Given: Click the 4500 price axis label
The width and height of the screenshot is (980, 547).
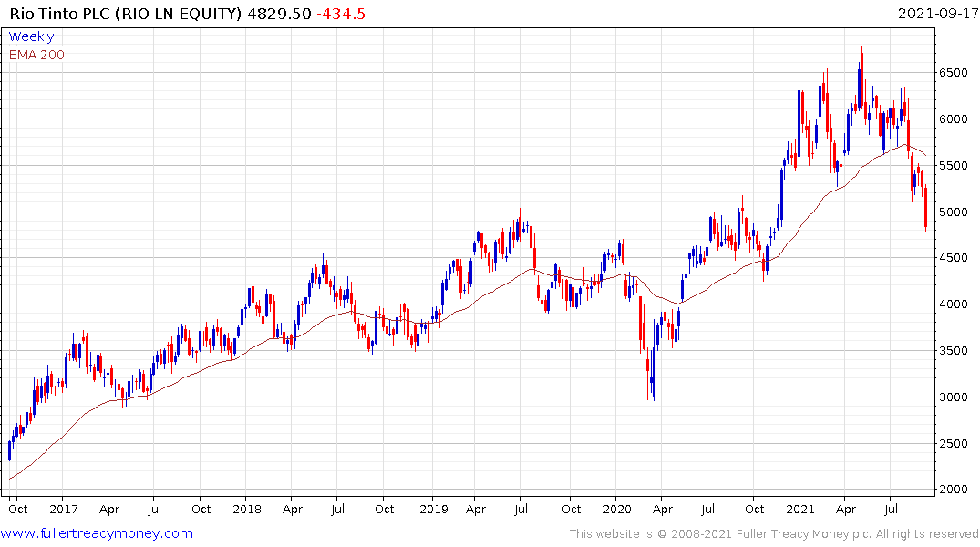Looking at the screenshot, I should (x=954, y=258).
